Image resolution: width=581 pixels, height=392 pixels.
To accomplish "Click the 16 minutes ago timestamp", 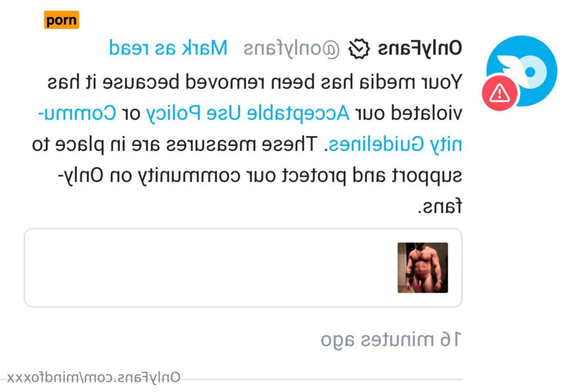I will [391, 340].
